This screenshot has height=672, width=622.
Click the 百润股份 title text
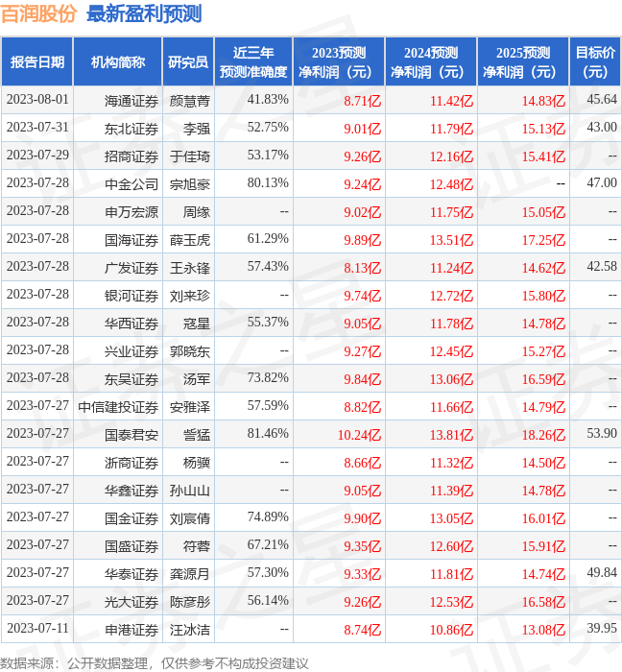[x=38, y=13]
